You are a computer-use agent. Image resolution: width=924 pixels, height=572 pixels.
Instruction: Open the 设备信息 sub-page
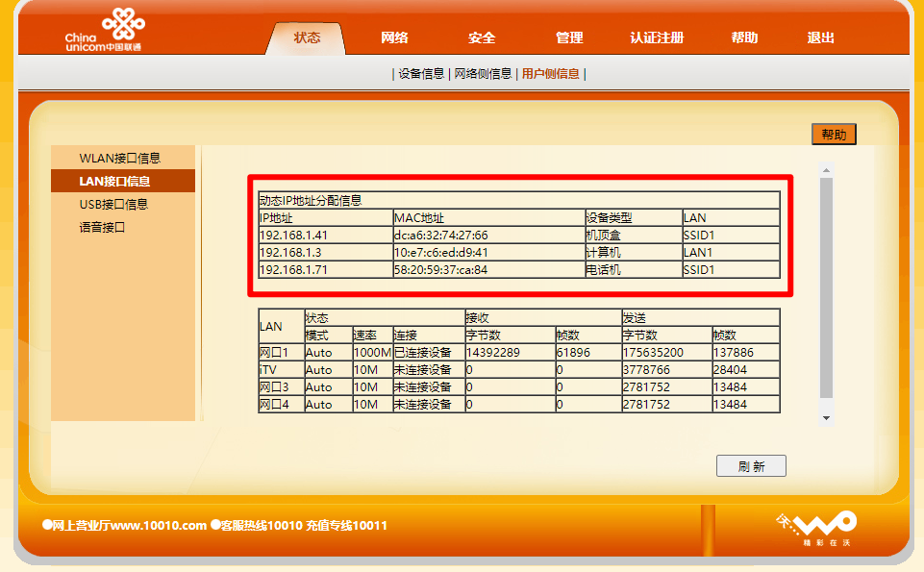[x=421, y=74]
